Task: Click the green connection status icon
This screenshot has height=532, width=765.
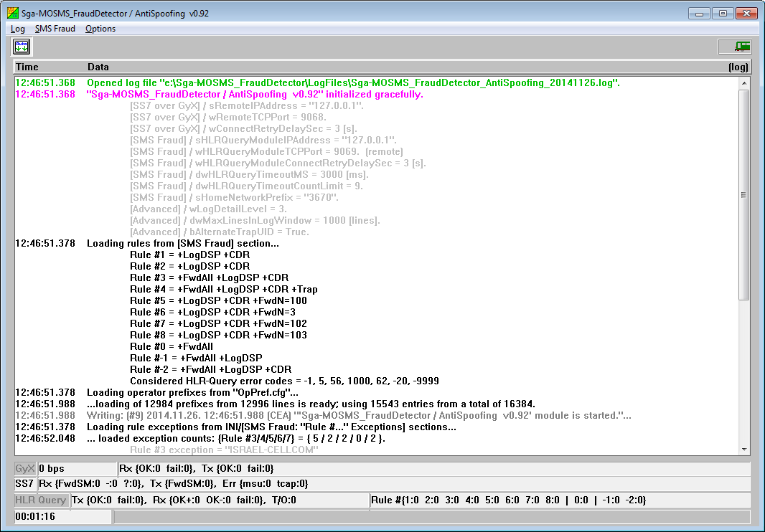Action: [x=742, y=47]
